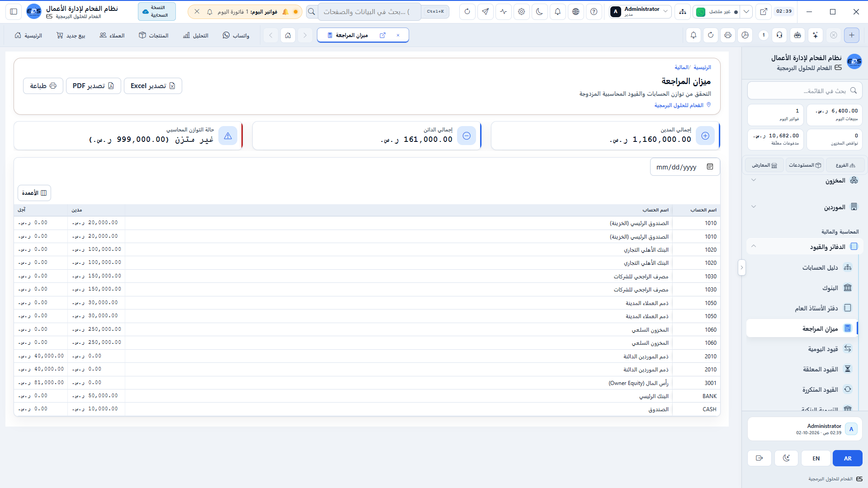This screenshot has width=868, height=488.
Task: Click the mm/dd/yyyy date field
Action: [x=685, y=167]
